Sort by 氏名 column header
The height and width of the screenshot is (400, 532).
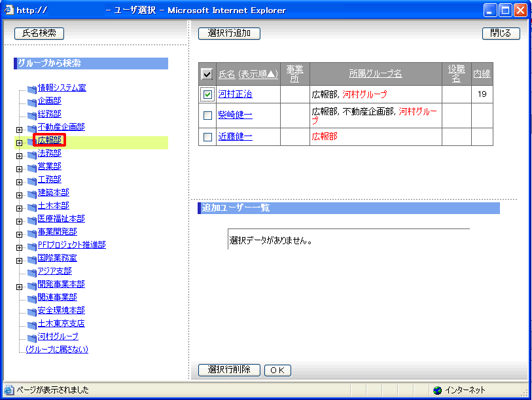tap(226, 75)
